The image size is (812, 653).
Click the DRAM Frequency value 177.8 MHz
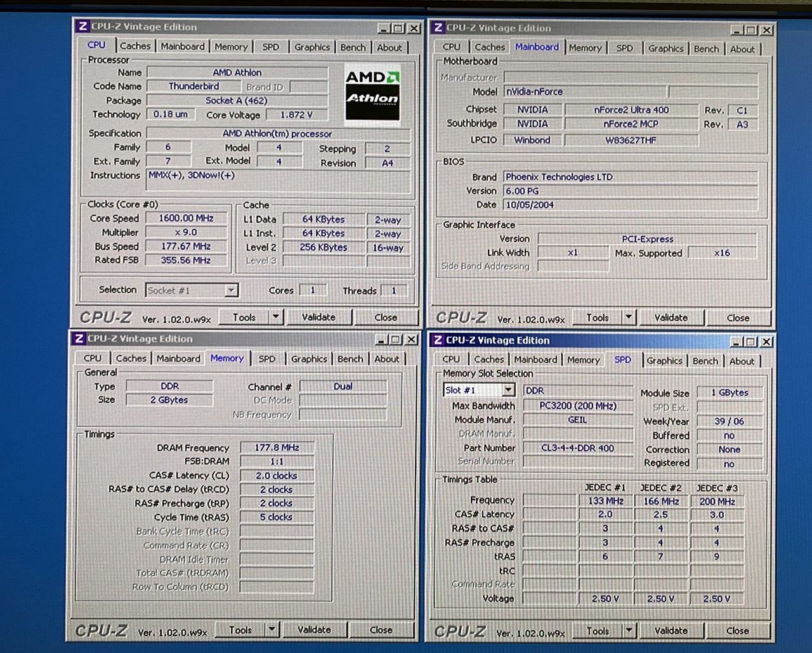pos(277,448)
